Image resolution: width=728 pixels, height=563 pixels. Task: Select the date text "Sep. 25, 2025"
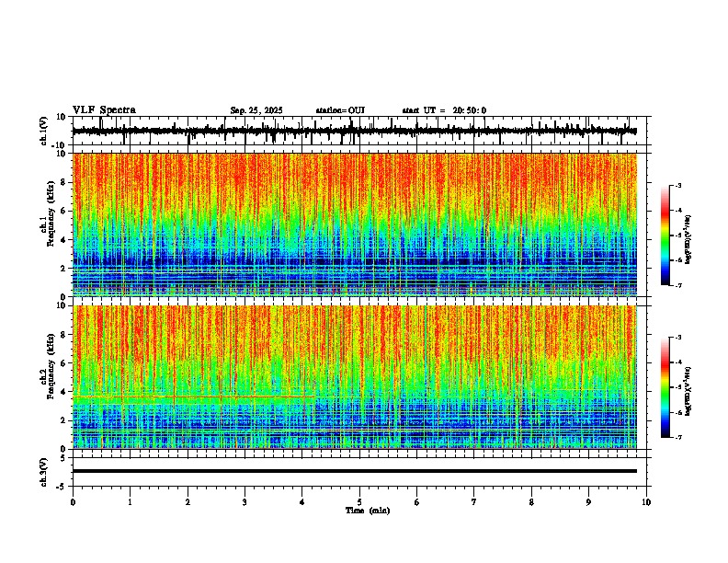click(256, 110)
